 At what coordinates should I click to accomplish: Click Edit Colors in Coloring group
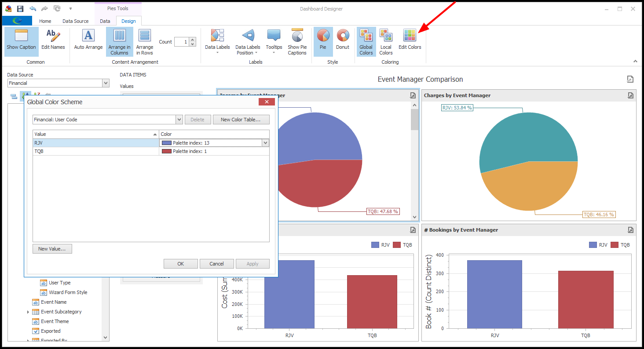coord(410,40)
